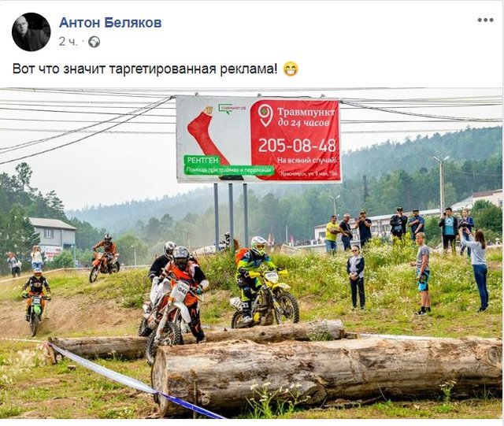Click the woman photographing with raised phone
Screen dimensions: 504x426
point(476,269)
